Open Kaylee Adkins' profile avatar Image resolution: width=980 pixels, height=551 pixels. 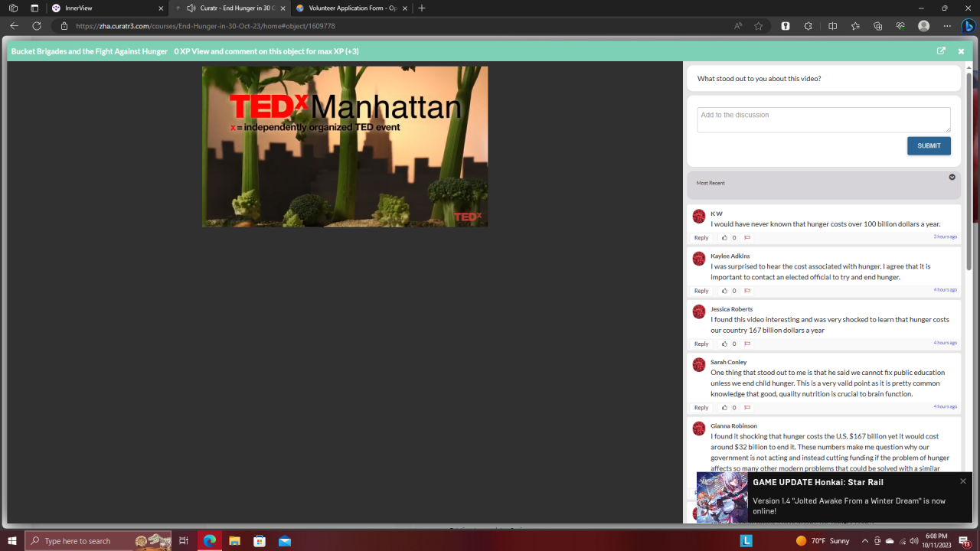pos(699,259)
